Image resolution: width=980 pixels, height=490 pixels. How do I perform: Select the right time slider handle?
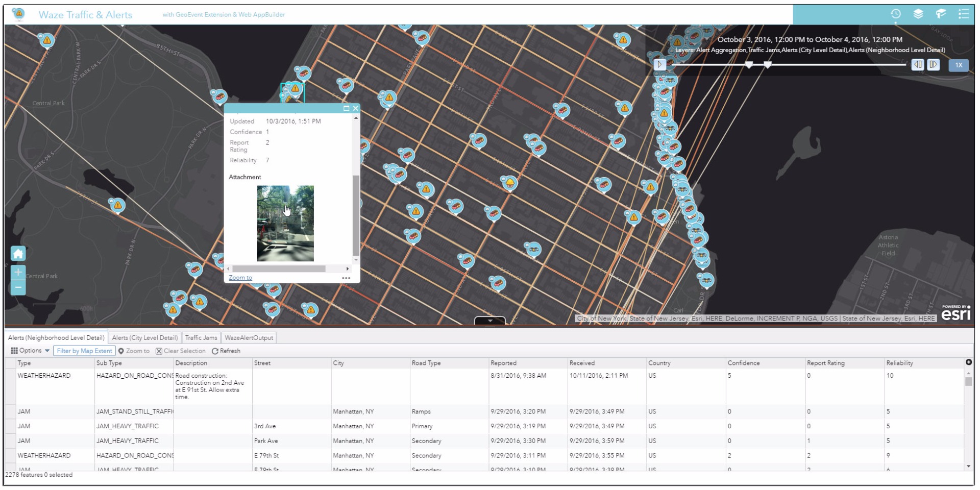point(767,64)
